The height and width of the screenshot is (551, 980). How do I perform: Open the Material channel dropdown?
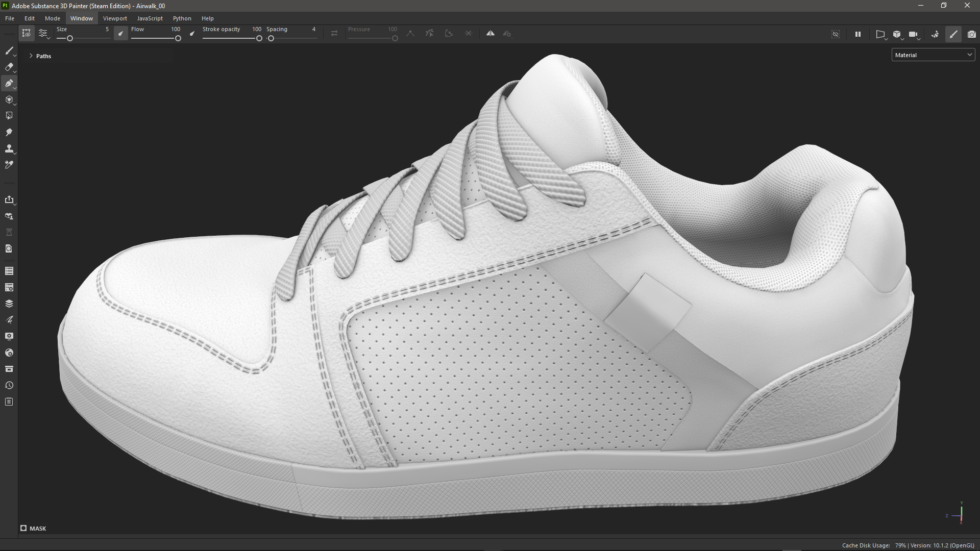click(x=933, y=55)
